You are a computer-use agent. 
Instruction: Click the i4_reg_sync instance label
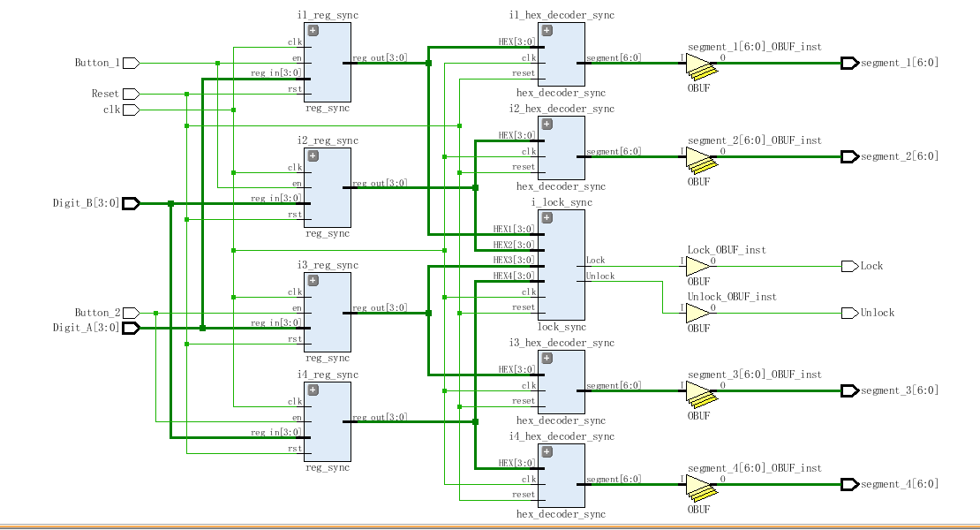point(328,375)
